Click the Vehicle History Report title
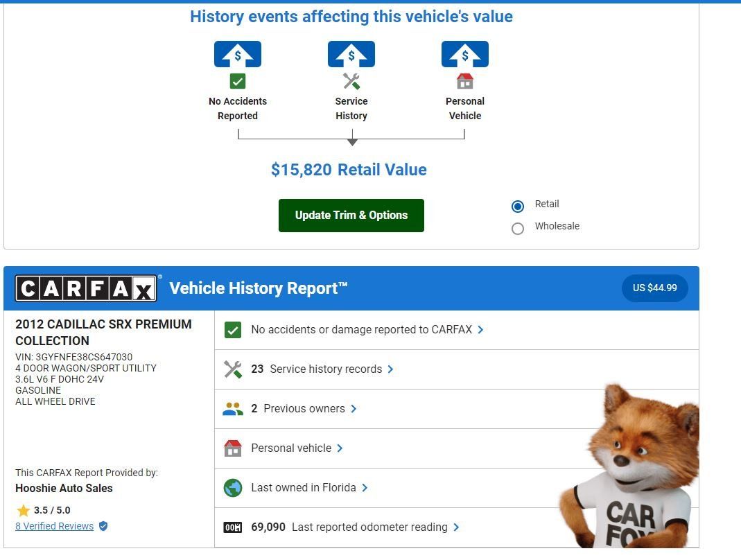Image resolution: width=741 pixels, height=560 pixels. coord(259,288)
